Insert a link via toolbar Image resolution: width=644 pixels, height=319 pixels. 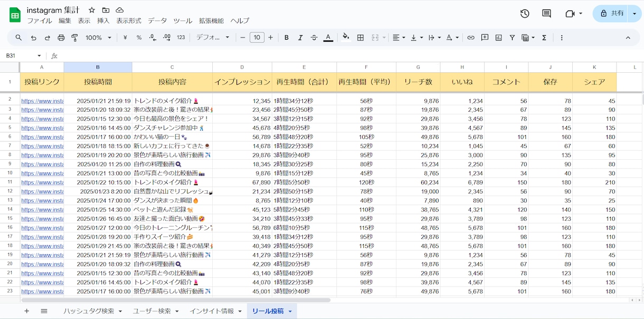(x=471, y=37)
